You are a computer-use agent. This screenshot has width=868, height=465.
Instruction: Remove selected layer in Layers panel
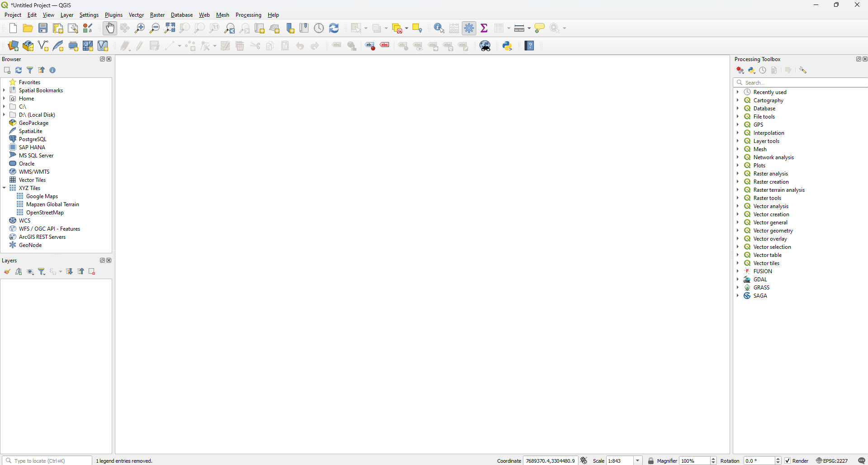click(92, 271)
